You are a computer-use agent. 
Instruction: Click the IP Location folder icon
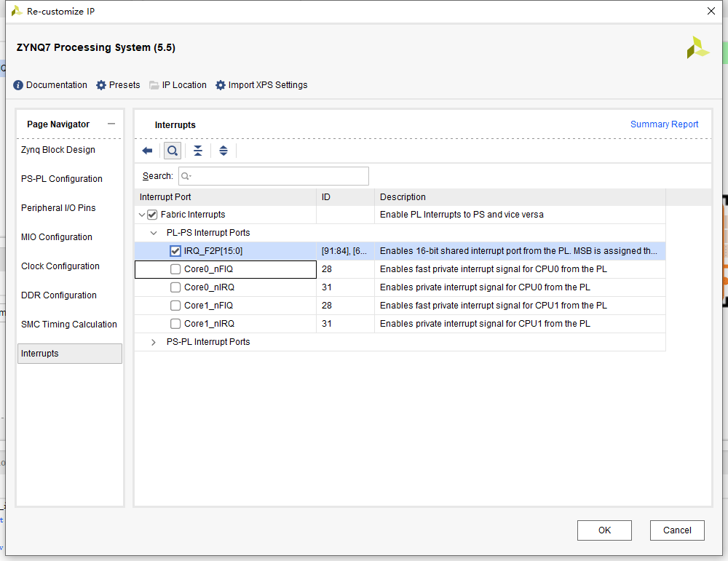coord(154,85)
